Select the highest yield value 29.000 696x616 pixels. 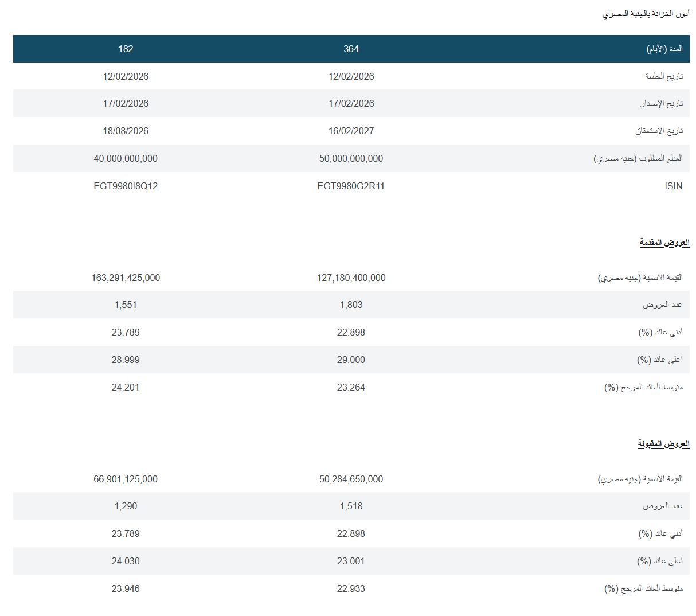351,360
